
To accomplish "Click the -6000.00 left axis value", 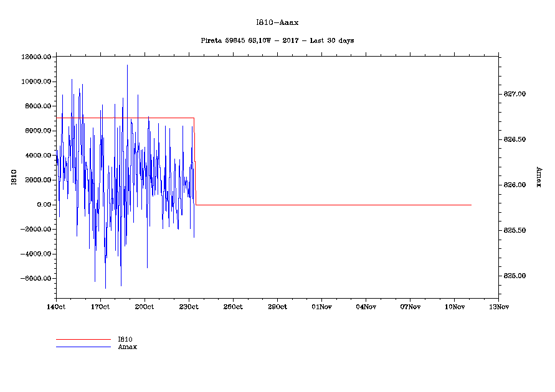I will (x=36, y=279).
